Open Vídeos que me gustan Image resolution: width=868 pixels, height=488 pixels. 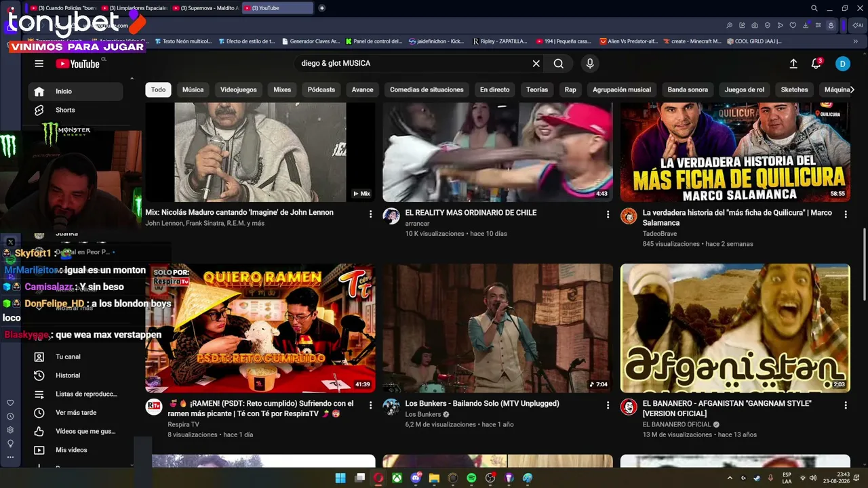75,431
